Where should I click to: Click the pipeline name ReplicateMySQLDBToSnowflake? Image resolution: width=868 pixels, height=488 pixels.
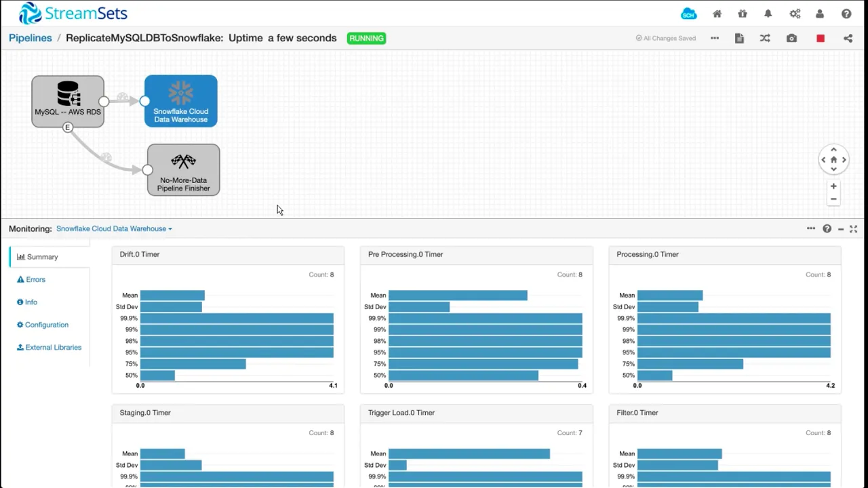tap(144, 38)
